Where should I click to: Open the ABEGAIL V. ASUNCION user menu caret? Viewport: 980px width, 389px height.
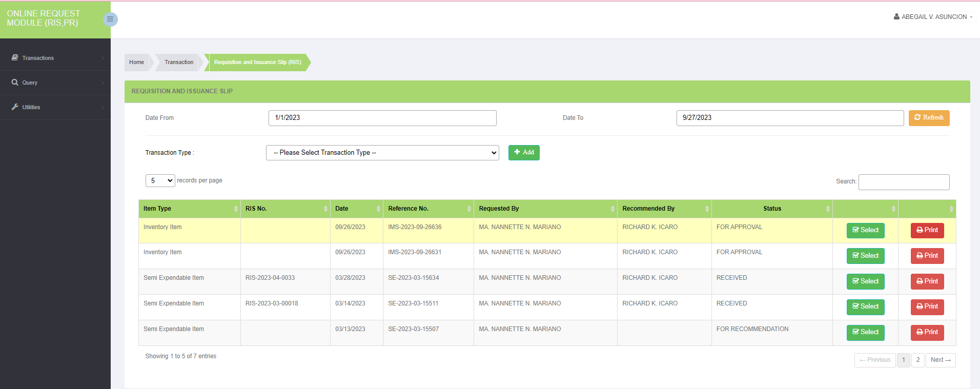pyautogui.click(x=971, y=17)
